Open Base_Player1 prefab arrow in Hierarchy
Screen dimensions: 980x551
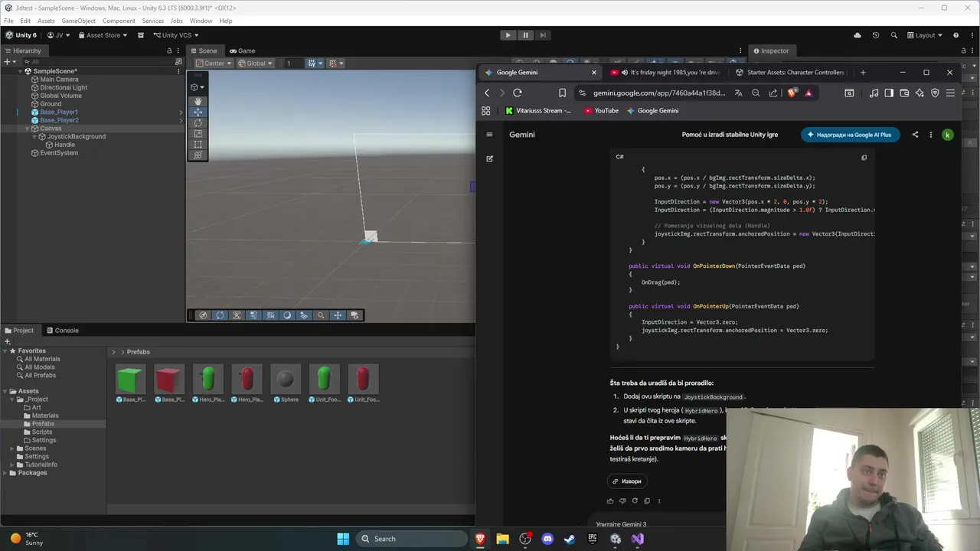click(x=181, y=112)
